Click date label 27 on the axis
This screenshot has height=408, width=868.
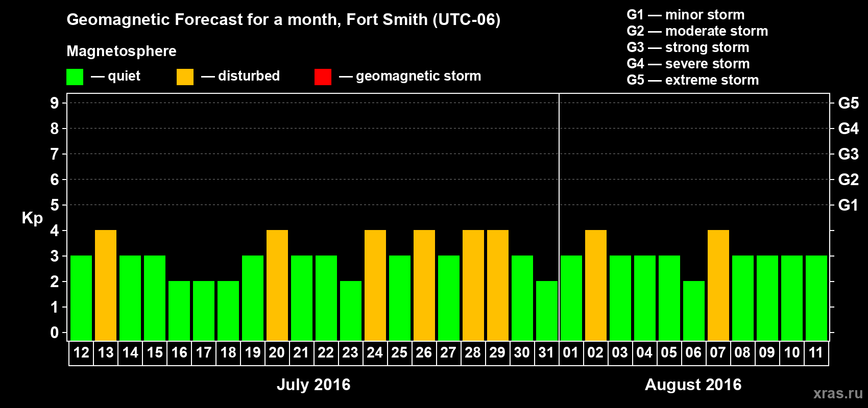click(x=448, y=353)
